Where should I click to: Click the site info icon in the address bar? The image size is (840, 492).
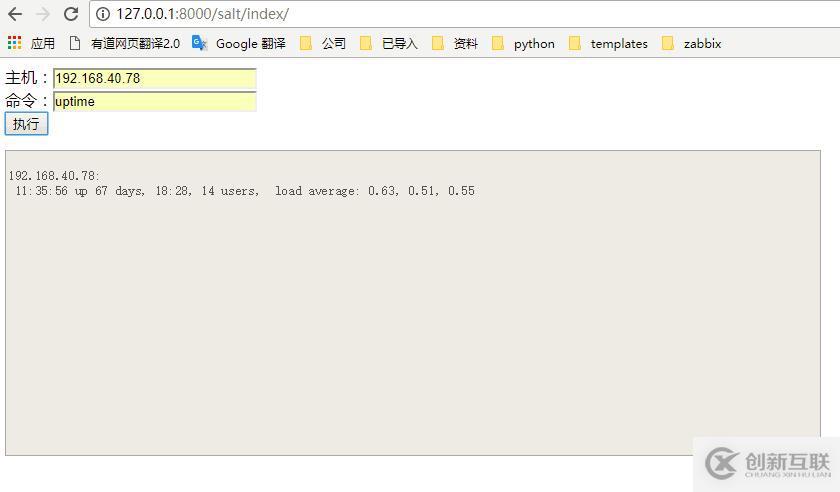103,14
